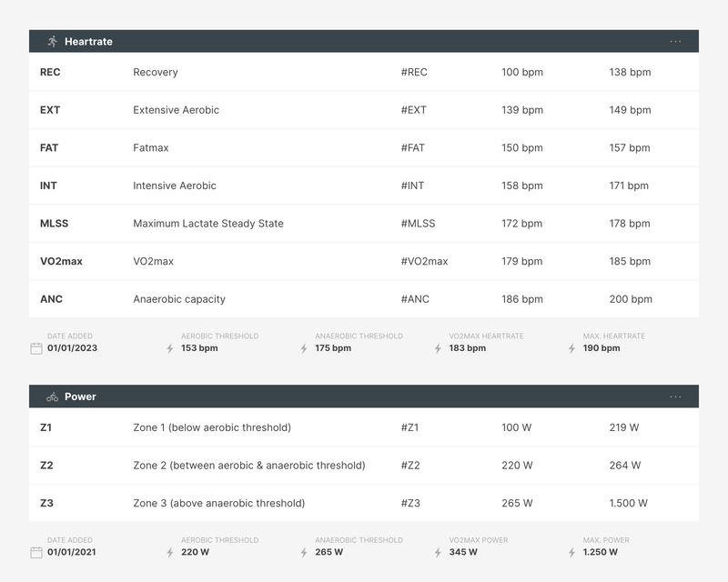728x582 pixels.
Task: Click the #Z3 tag in Power table
Action: tap(410, 504)
